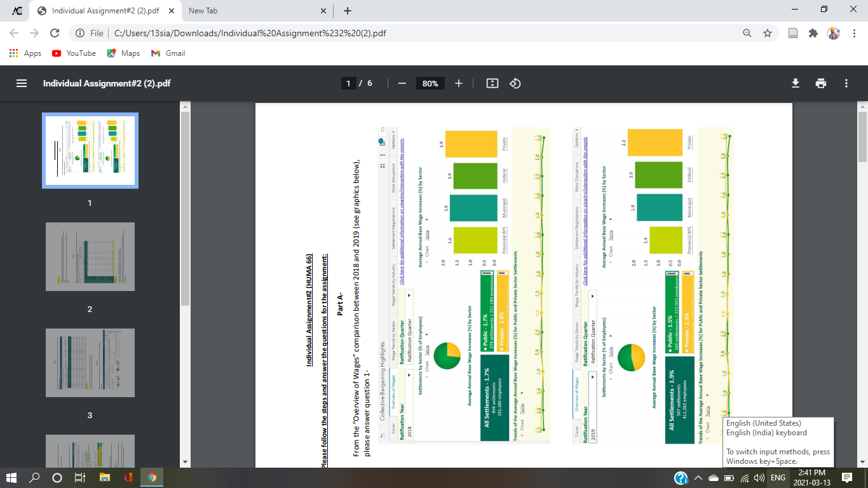Zoom out of the PDF document
This screenshot has height=488, width=868.
pos(402,83)
